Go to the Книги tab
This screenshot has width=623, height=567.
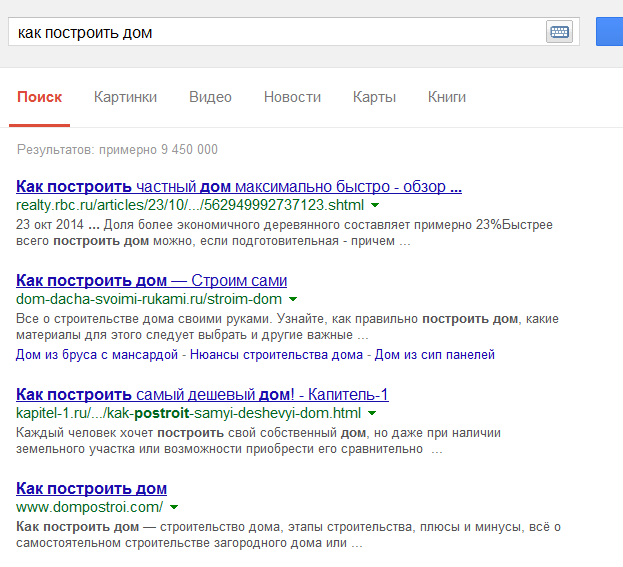pos(447,97)
